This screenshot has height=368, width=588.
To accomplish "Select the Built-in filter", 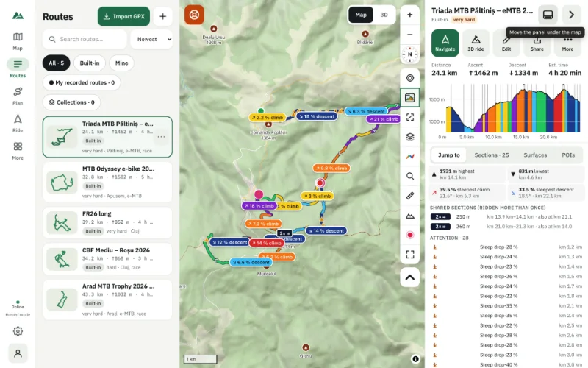I will pyautogui.click(x=90, y=63).
